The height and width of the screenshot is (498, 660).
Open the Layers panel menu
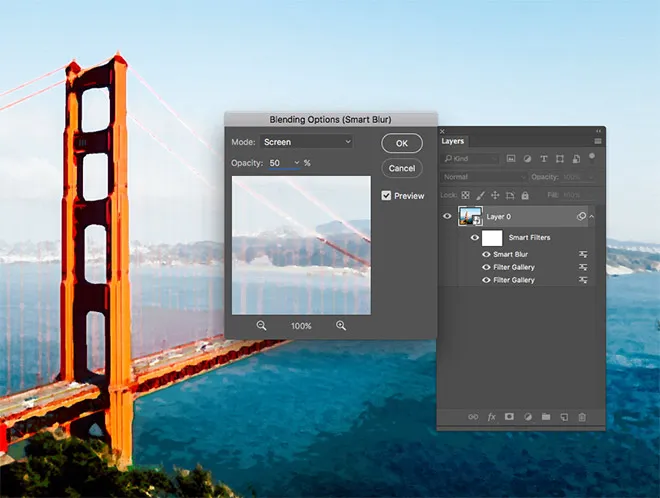(x=598, y=141)
